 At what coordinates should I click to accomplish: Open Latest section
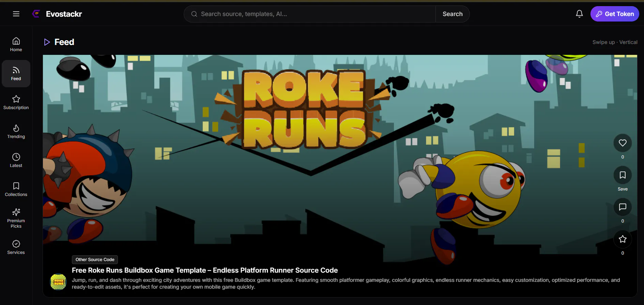pos(16,161)
